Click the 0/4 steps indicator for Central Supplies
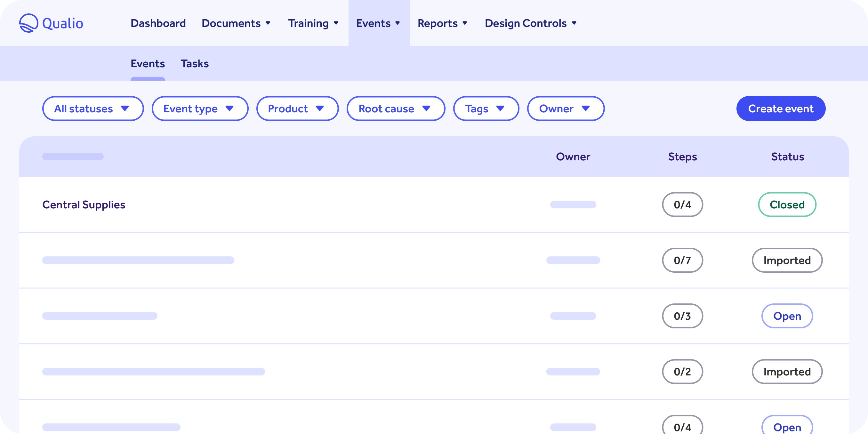Viewport: 868px width, 434px height. (x=682, y=204)
